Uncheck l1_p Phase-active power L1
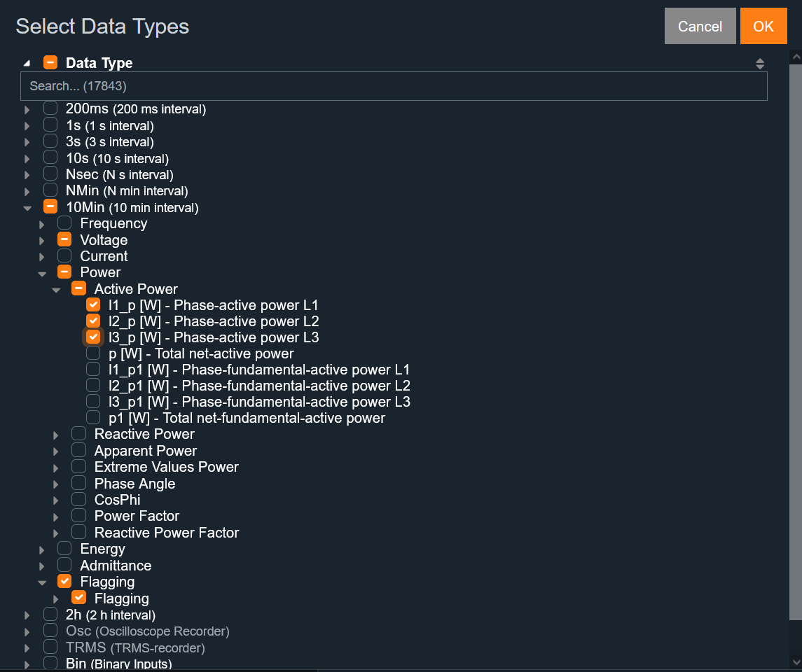 [x=93, y=305]
